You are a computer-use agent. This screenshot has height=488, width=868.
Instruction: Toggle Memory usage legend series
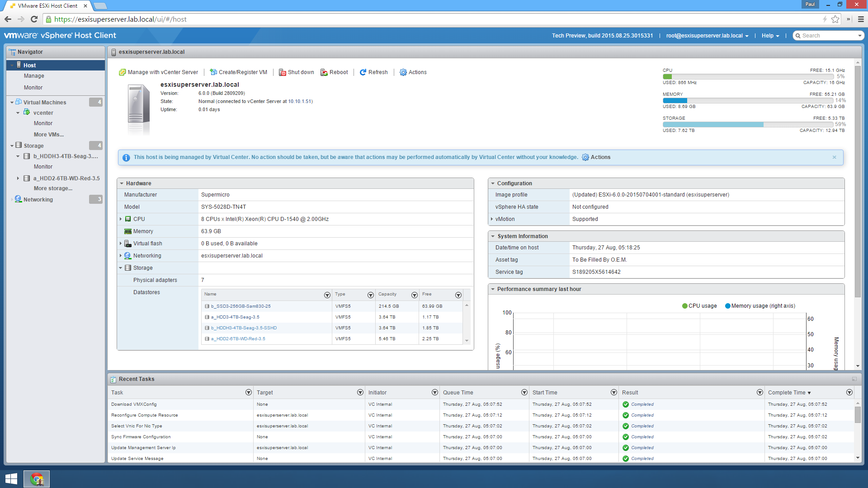(x=760, y=306)
